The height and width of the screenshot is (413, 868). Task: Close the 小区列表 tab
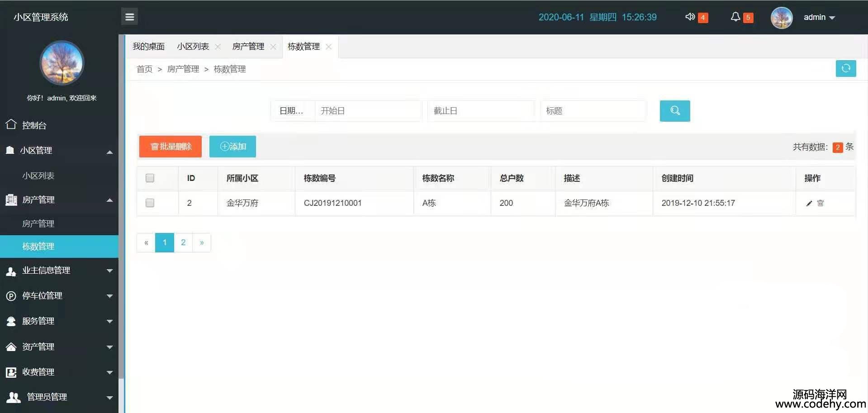pyautogui.click(x=218, y=47)
